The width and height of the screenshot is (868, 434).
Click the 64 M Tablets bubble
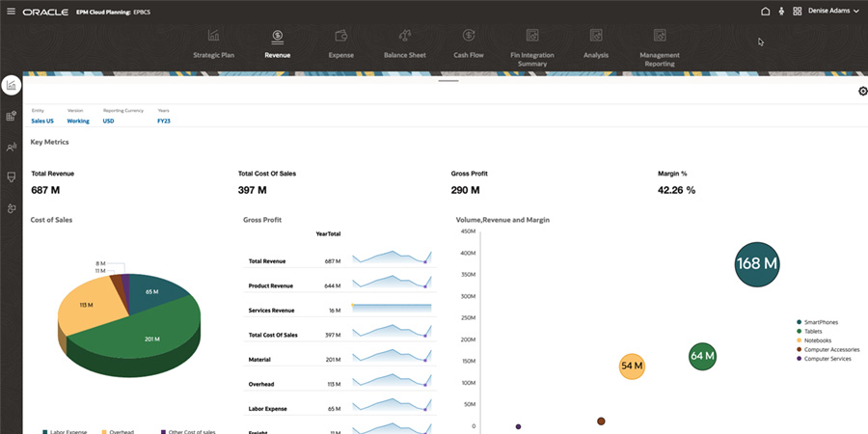pyautogui.click(x=702, y=356)
